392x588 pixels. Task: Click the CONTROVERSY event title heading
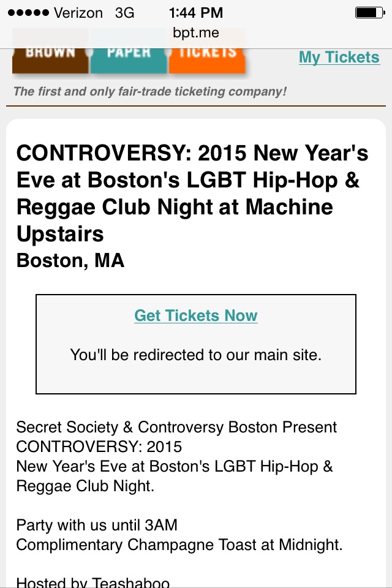(192, 193)
